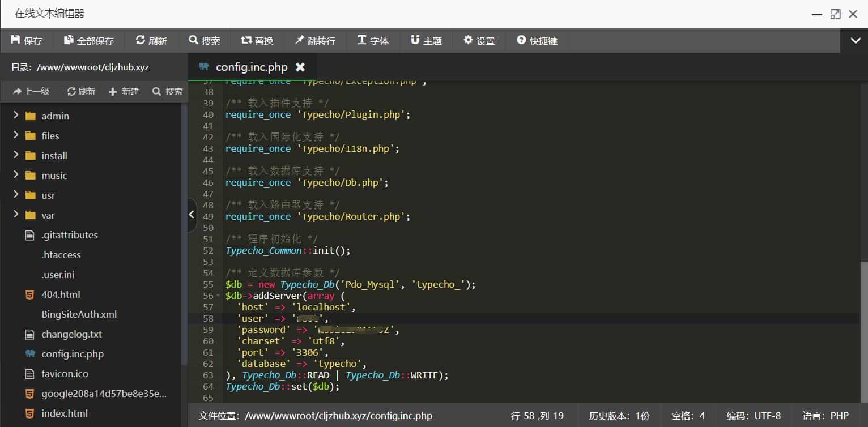Expand the music folder
Viewport: 868px width, 427px height.
coord(16,175)
